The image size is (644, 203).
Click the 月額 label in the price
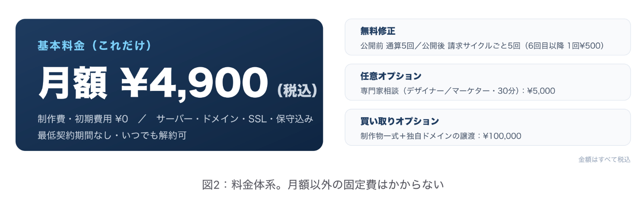(73, 83)
